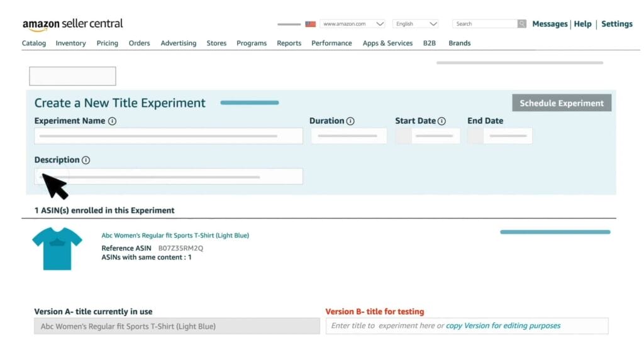Open the Help link

click(582, 24)
